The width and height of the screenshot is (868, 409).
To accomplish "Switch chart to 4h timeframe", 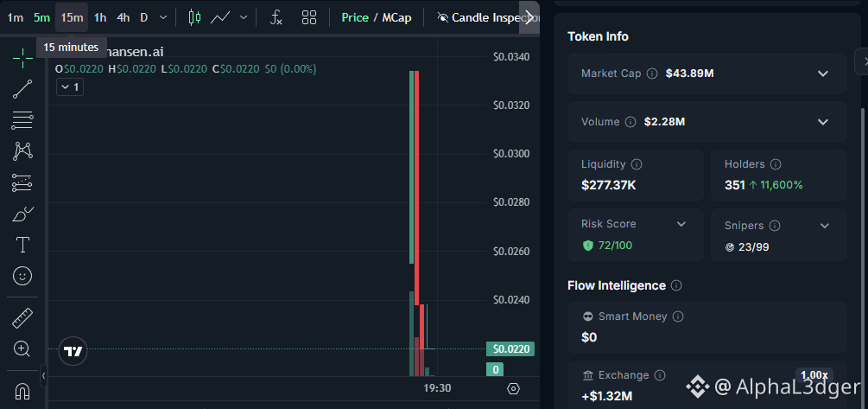I will [123, 17].
